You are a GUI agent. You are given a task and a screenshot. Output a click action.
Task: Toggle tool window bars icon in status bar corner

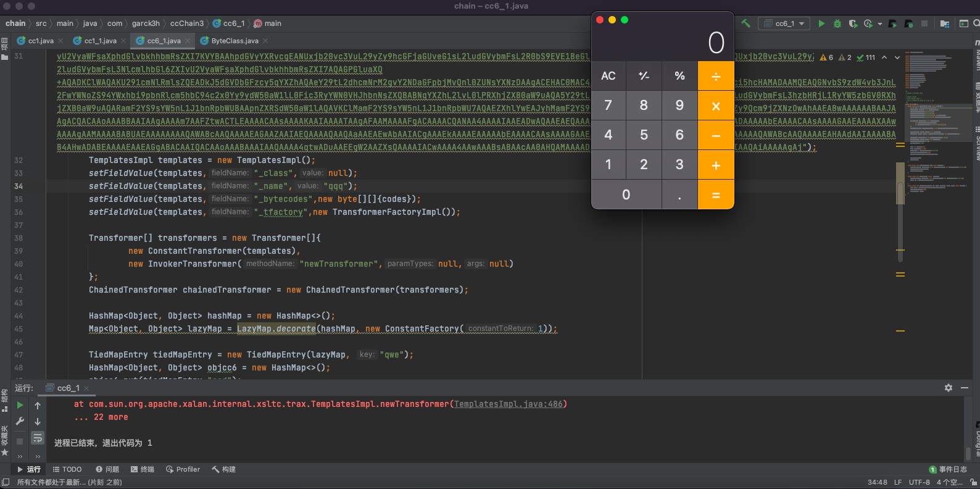6,482
